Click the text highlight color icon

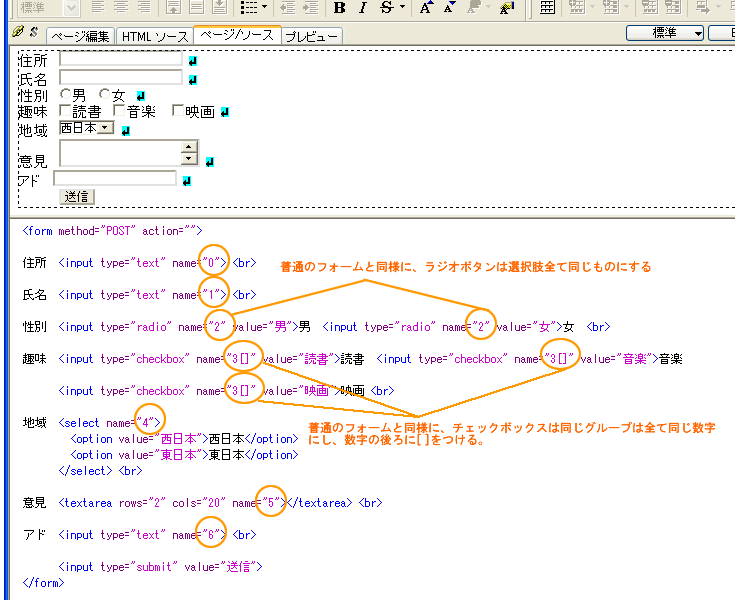(507, 7)
